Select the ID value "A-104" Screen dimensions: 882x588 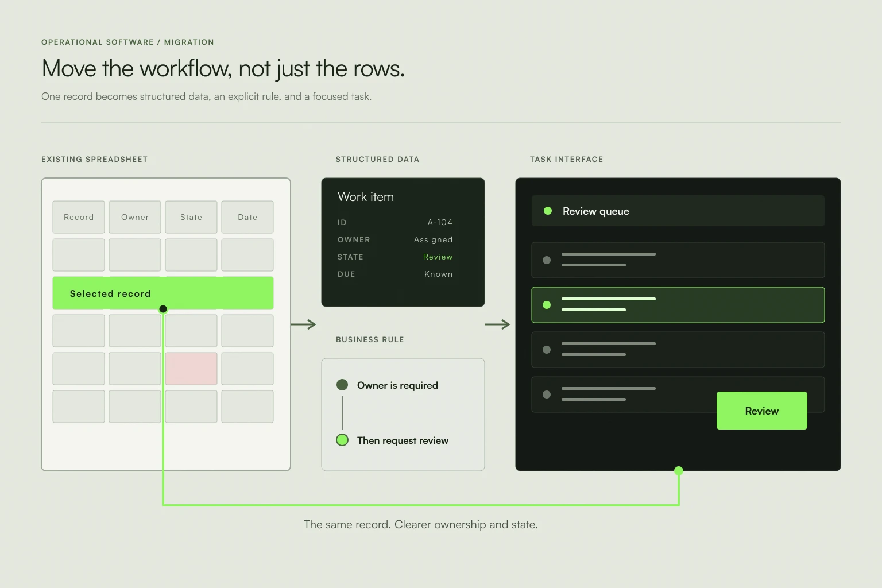440,222
